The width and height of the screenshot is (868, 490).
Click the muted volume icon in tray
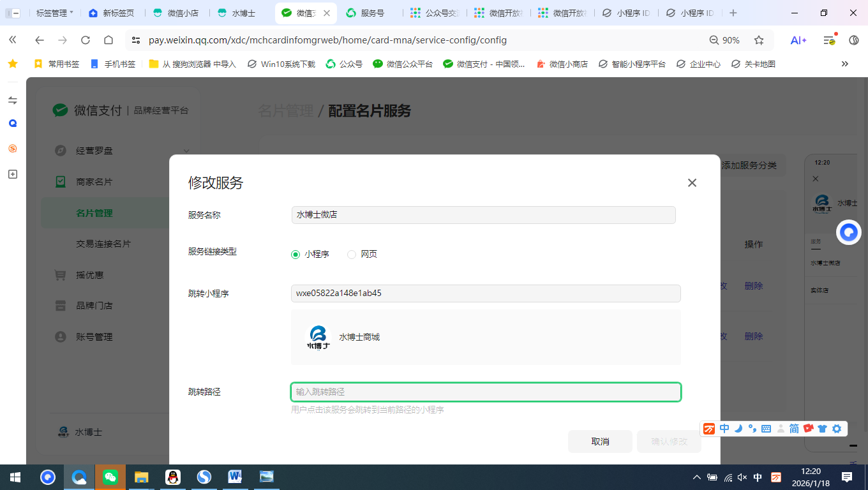click(x=742, y=477)
